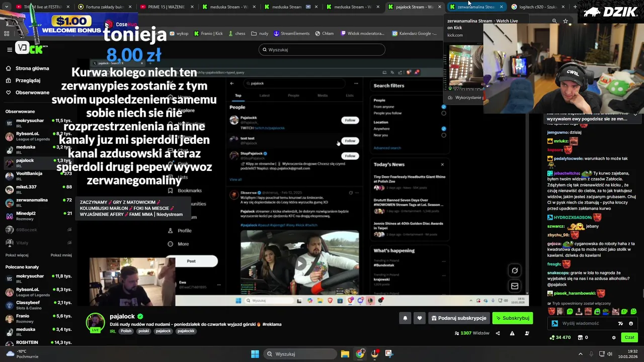644x362 pixels.
Task: Click the IRL category label under title
Action: [x=113, y=331]
